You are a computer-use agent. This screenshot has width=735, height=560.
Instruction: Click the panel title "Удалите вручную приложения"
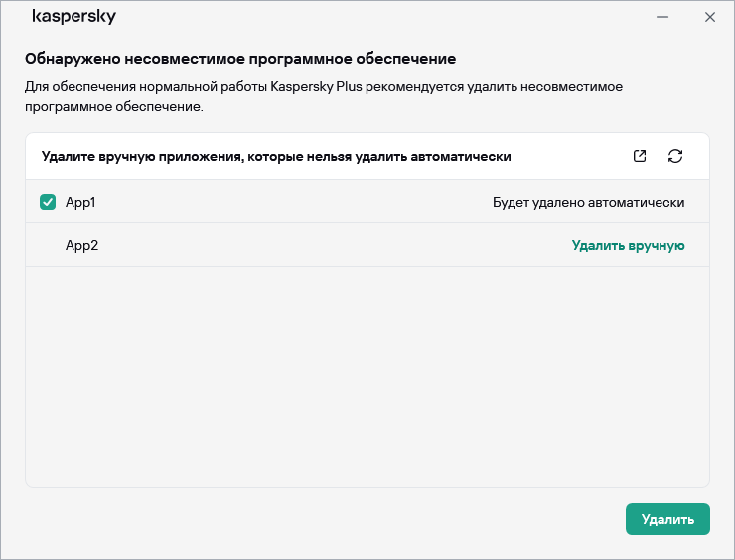click(x=276, y=156)
